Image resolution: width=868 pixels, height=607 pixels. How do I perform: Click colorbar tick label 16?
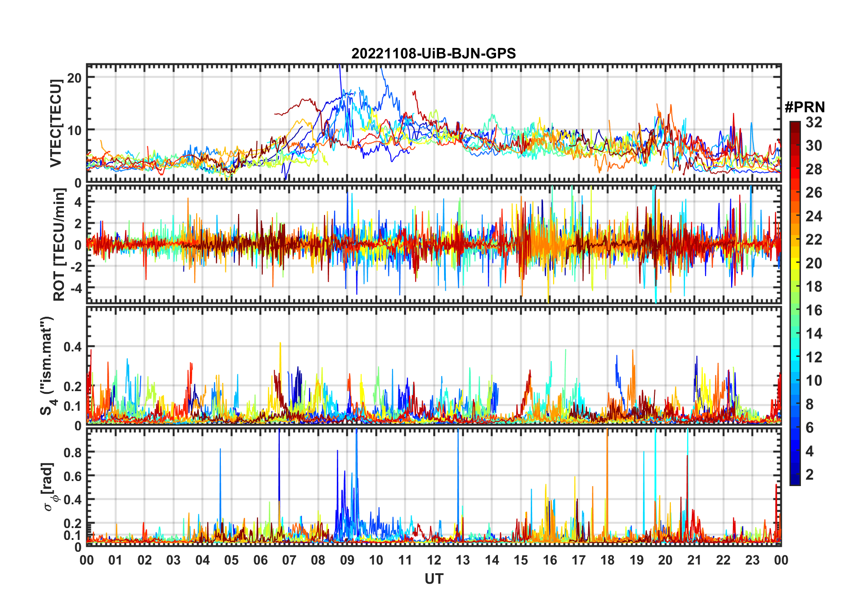pyautogui.click(x=814, y=310)
